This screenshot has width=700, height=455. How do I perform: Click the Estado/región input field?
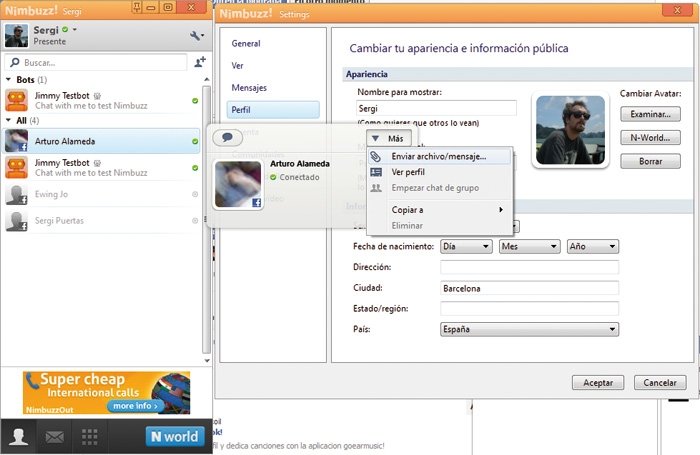[x=529, y=309]
